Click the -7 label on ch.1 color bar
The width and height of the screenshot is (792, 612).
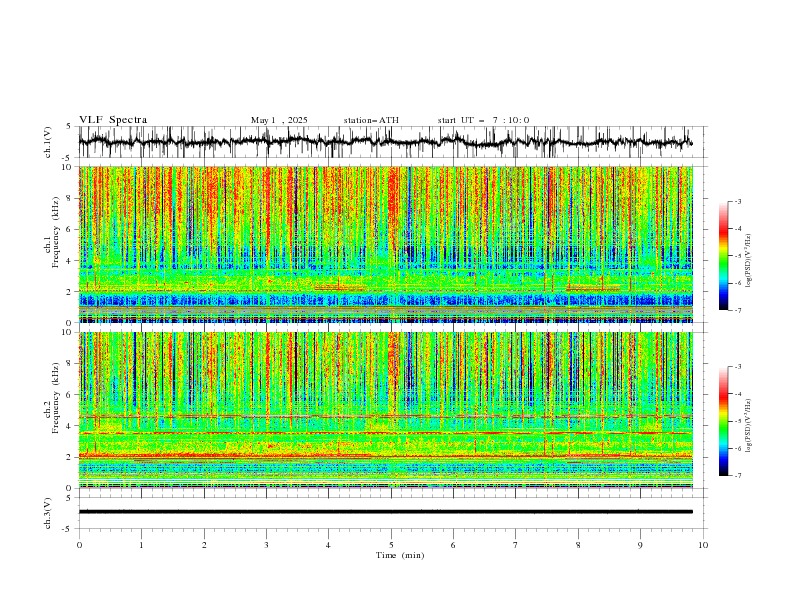tap(738, 310)
